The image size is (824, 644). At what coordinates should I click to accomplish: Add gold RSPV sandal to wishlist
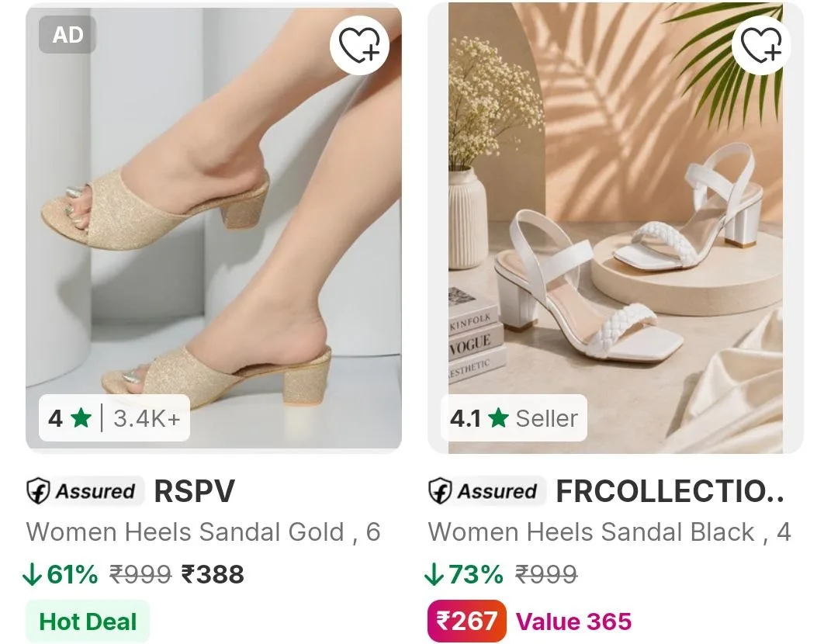(359, 45)
